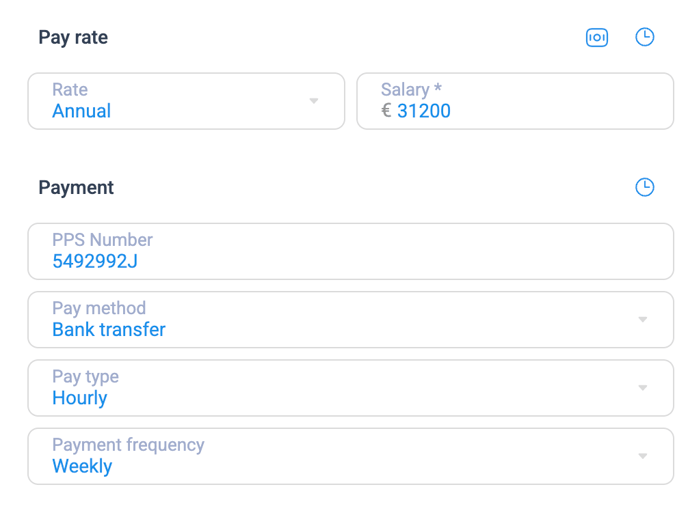Expand the Pay type dropdown arrow
Viewport: 688px width, 515px height.
643,388
